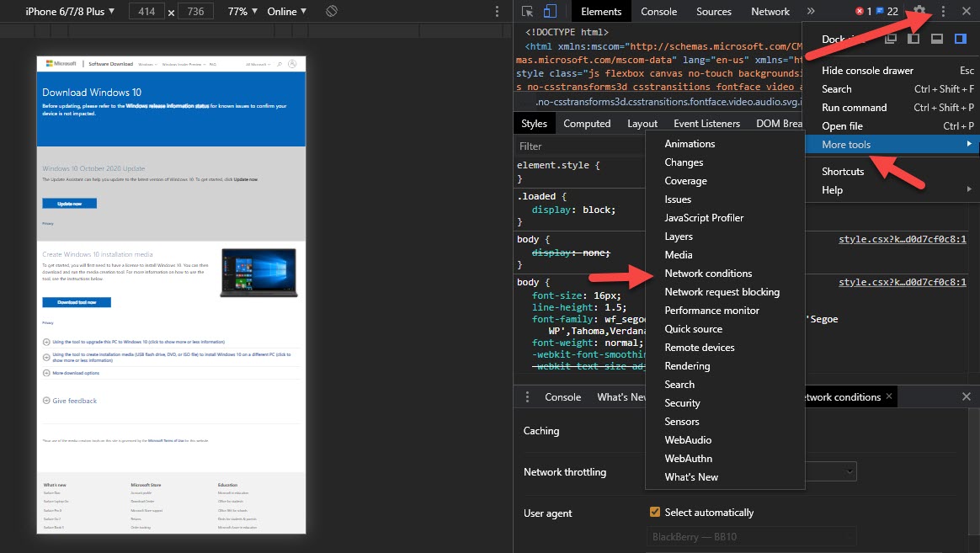Toggle the device toolbar icon
The image size is (980, 553).
click(550, 12)
